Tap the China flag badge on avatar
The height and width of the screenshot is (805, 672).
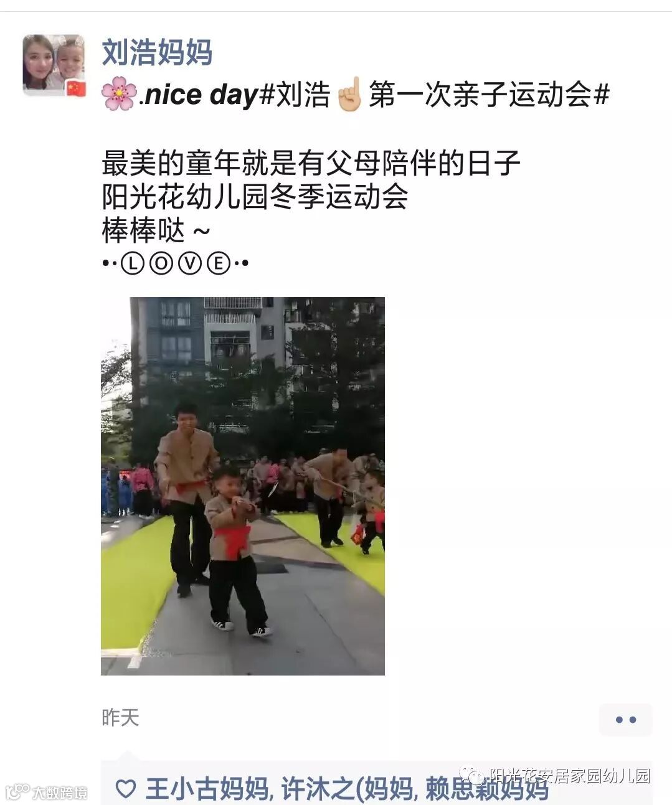[76, 88]
